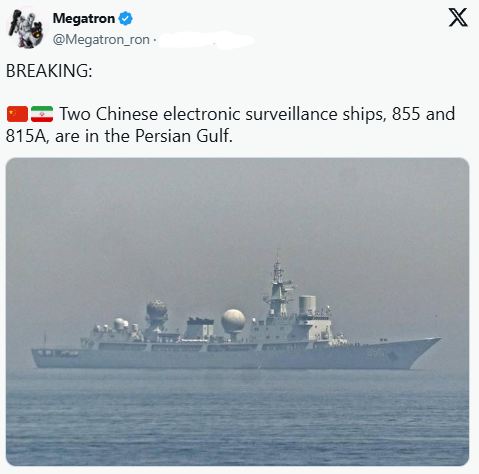Click the BREAKING: headline text
479x474 pixels.
tap(49, 71)
